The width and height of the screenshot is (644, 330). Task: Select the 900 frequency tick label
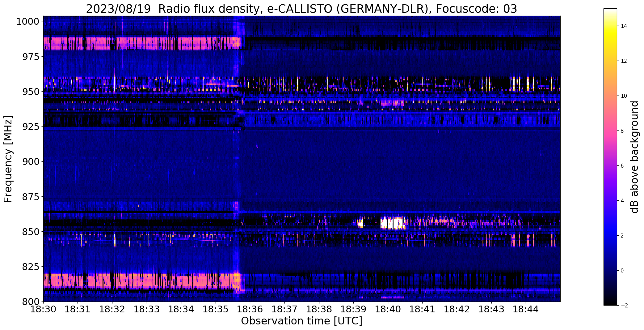pos(31,161)
